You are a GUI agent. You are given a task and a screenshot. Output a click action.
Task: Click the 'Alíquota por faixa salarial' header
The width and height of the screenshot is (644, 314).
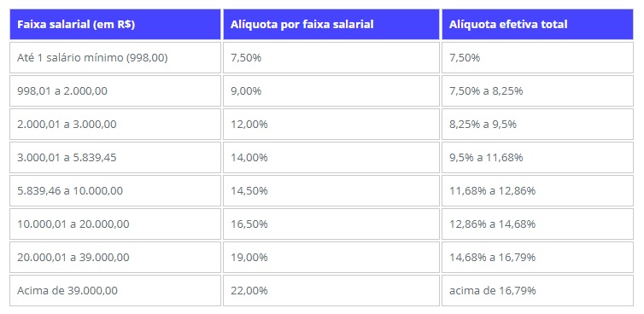click(331, 24)
